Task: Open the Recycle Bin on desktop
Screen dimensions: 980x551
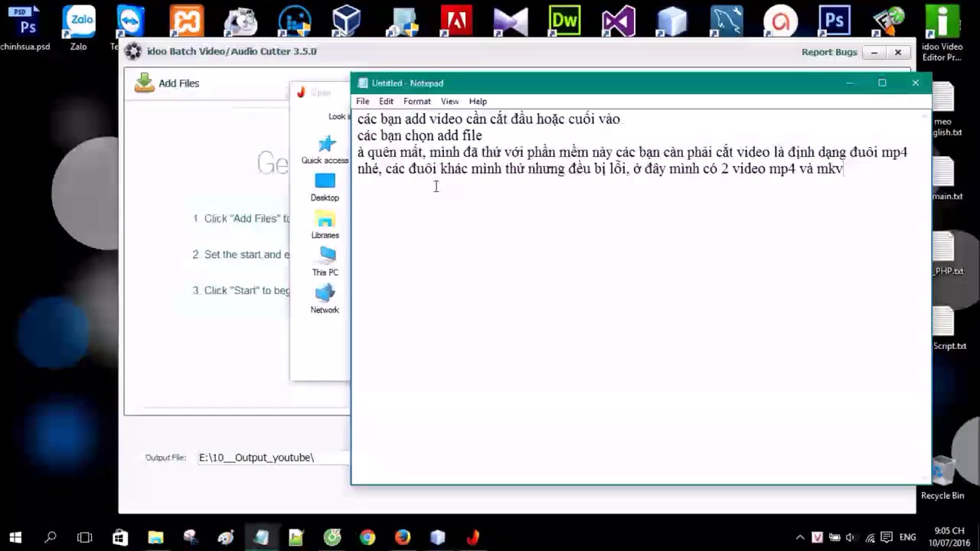Action: coord(942,478)
